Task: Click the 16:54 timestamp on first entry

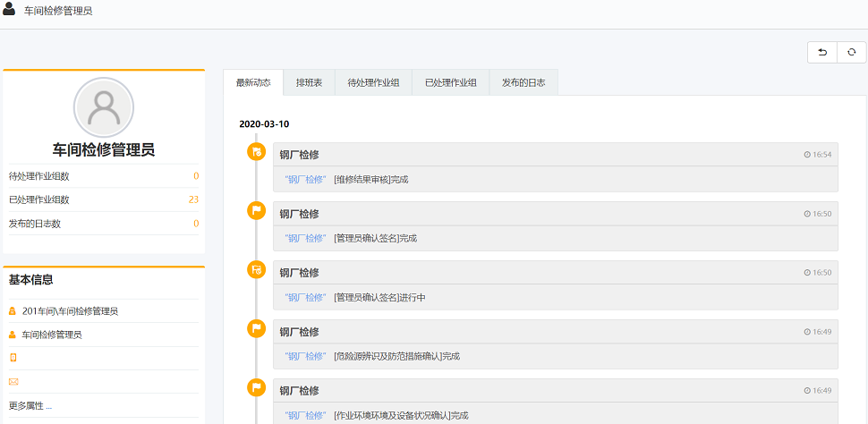Action: 818,155
